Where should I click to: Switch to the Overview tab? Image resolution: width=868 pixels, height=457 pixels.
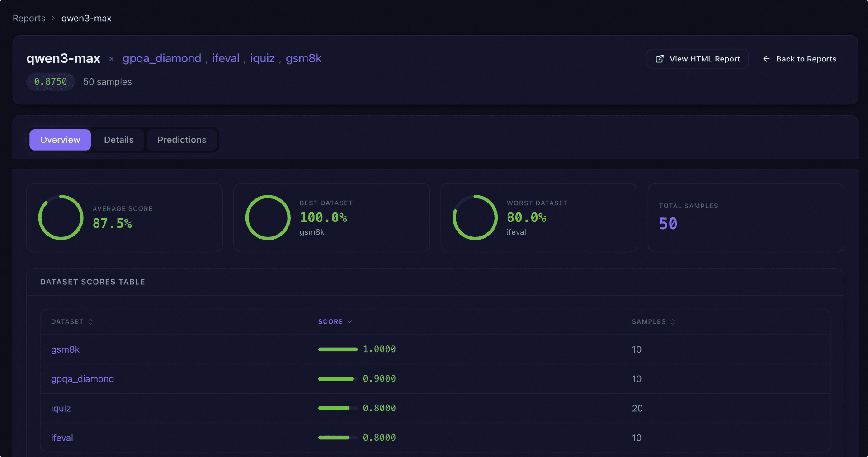tap(60, 140)
